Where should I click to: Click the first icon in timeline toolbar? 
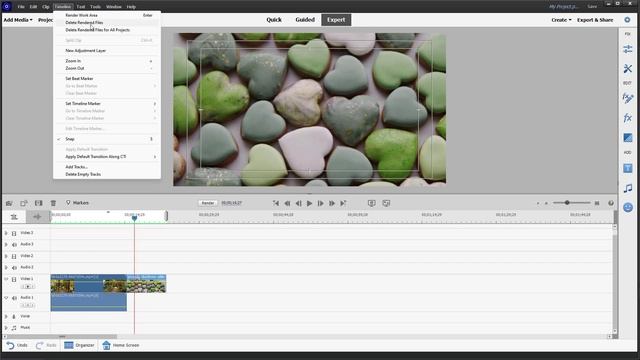click(x=9, y=203)
